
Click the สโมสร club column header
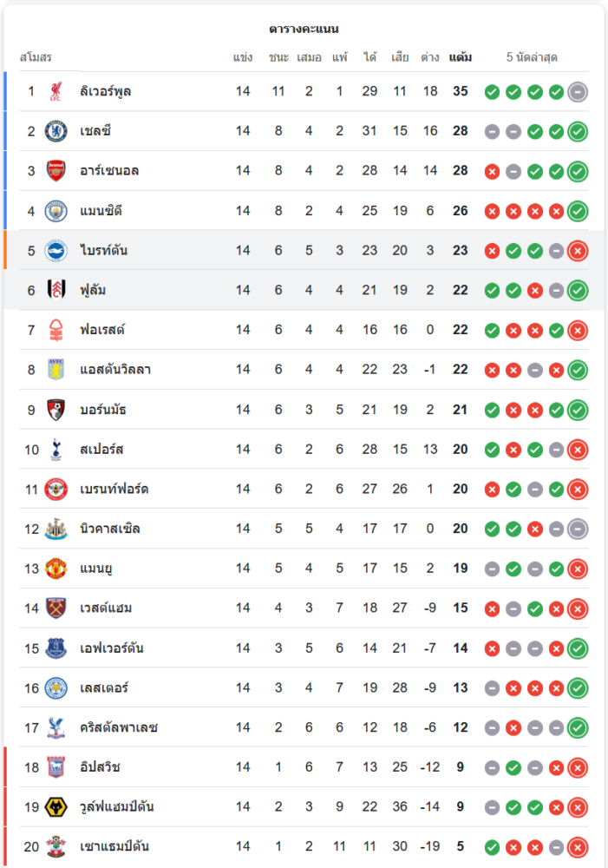[36, 58]
